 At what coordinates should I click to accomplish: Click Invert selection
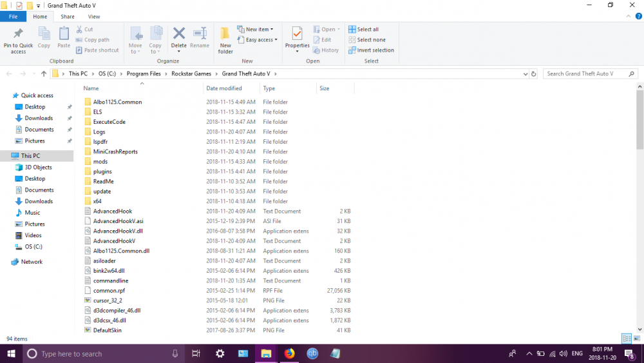tap(371, 50)
